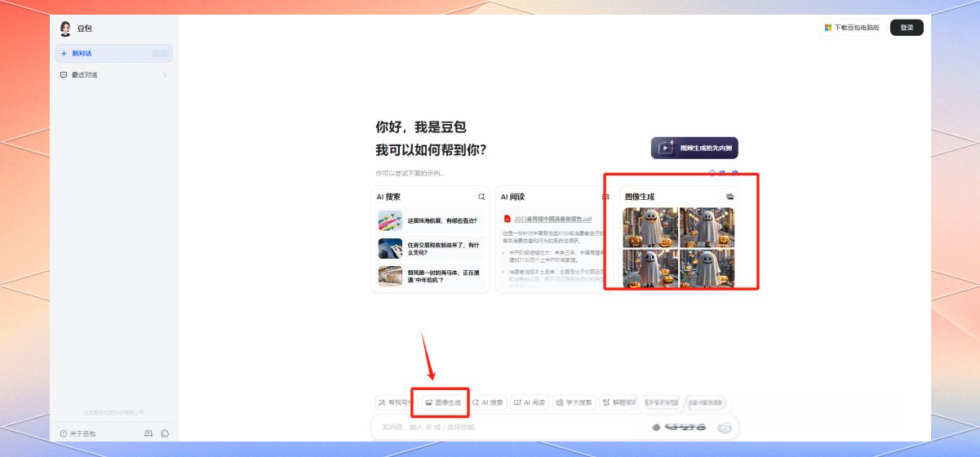Screen dimensions: 980x457
Task: Click the feedback icon beside 关于豆包
Action: tap(149, 433)
